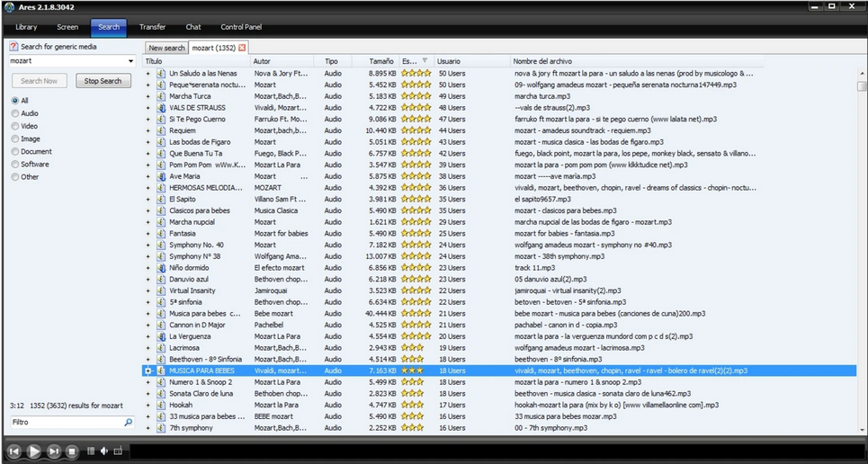Click the Ares application icon in title bar
The image size is (868, 464).
click(9, 7)
